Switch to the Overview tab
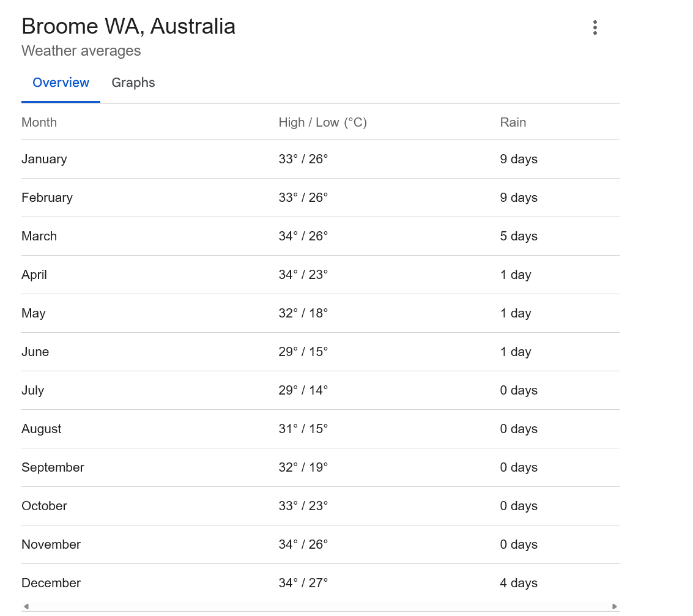Image resolution: width=693 pixels, height=616 pixels. (x=61, y=83)
